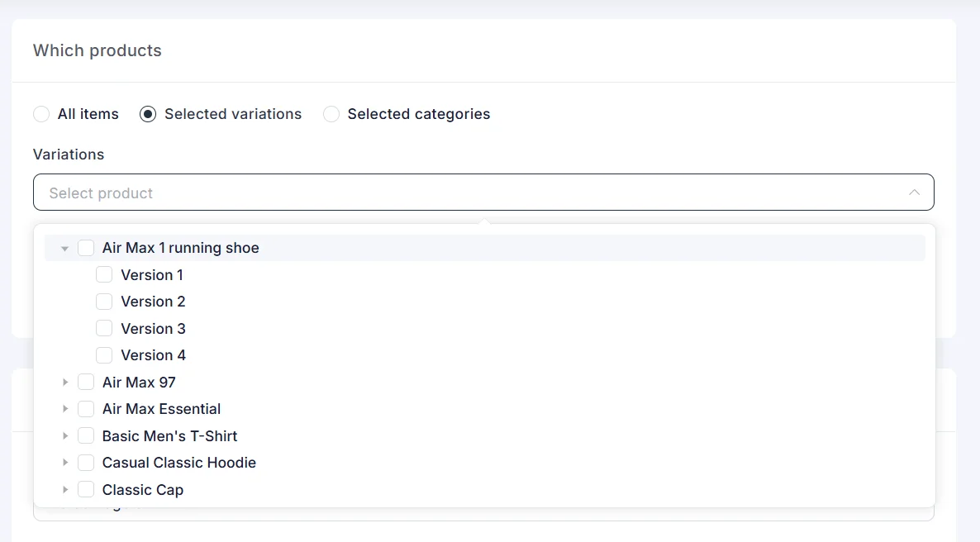Expand the Air Max 97 tree node
The image size is (980, 542).
(x=65, y=383)
